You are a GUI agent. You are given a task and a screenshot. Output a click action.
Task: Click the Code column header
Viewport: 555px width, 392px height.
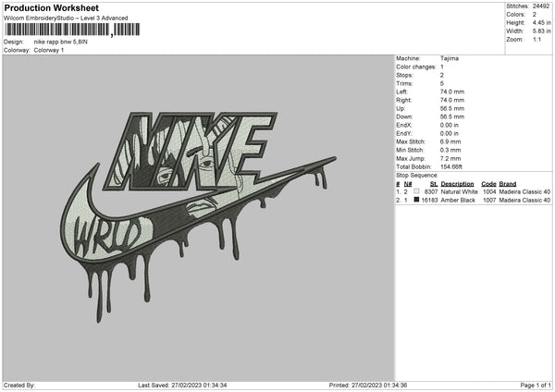[x=488, y=184]
